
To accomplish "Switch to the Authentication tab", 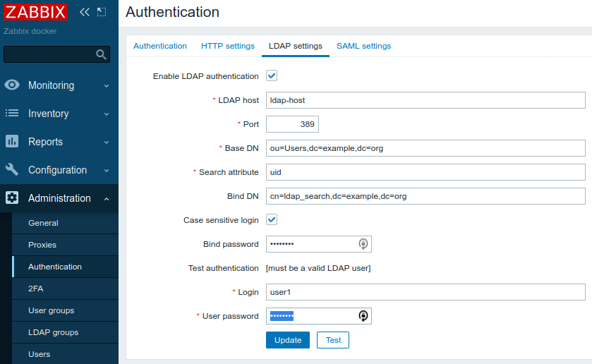I will click(x=160, y=46).
